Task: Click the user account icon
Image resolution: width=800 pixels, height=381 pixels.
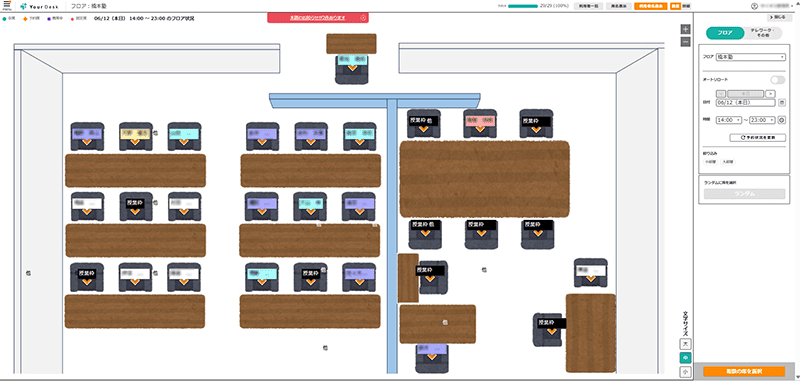Action: point(754,6)
